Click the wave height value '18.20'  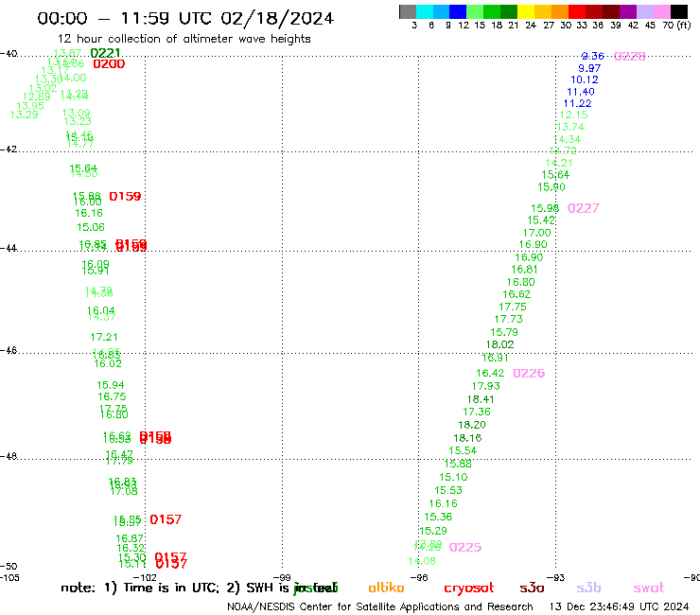472,425
